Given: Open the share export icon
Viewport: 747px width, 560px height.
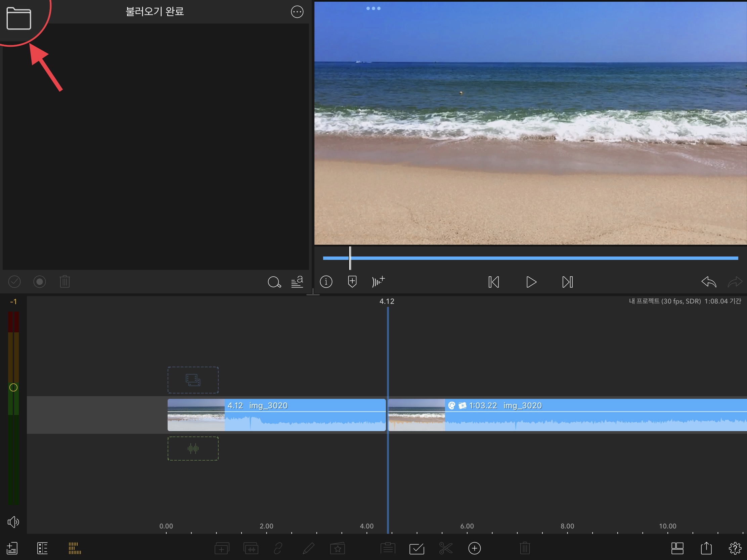Looking at the screenshot, I should 706,549.
